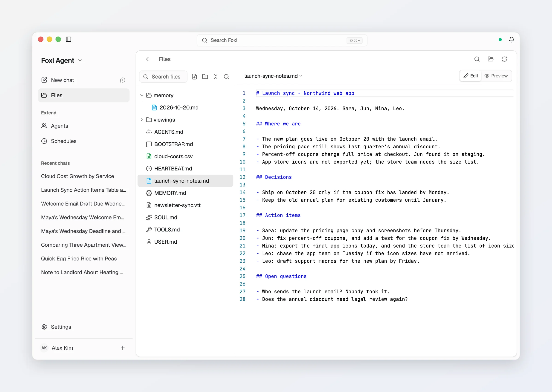
Task: Open cloud-costs.csv file
Action: 185,156
